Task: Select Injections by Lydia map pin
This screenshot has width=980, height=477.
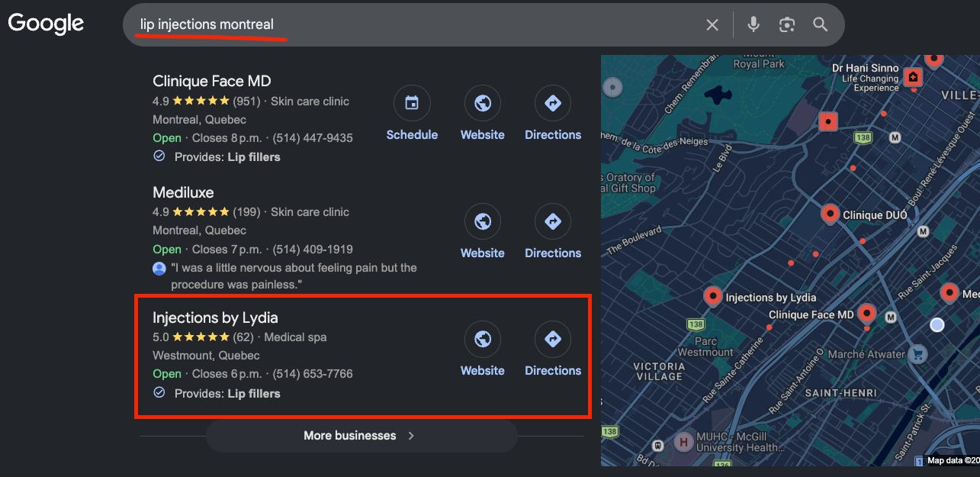Action: (713, 296)
